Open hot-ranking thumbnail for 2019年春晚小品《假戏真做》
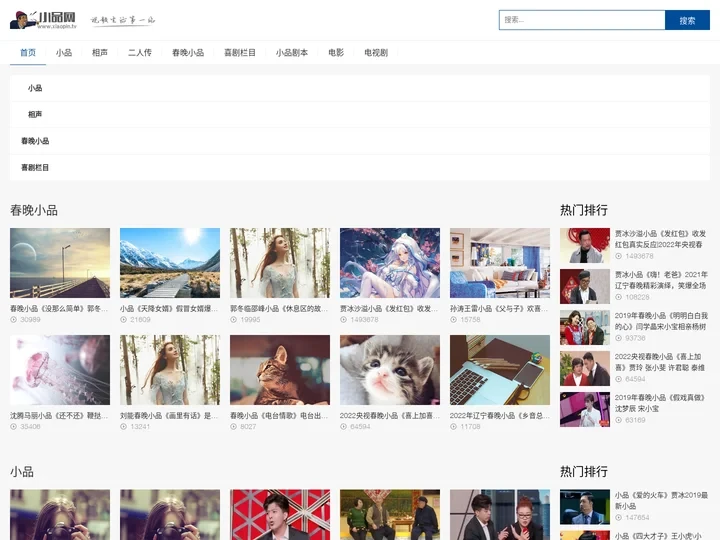 (x=585, y=410)
